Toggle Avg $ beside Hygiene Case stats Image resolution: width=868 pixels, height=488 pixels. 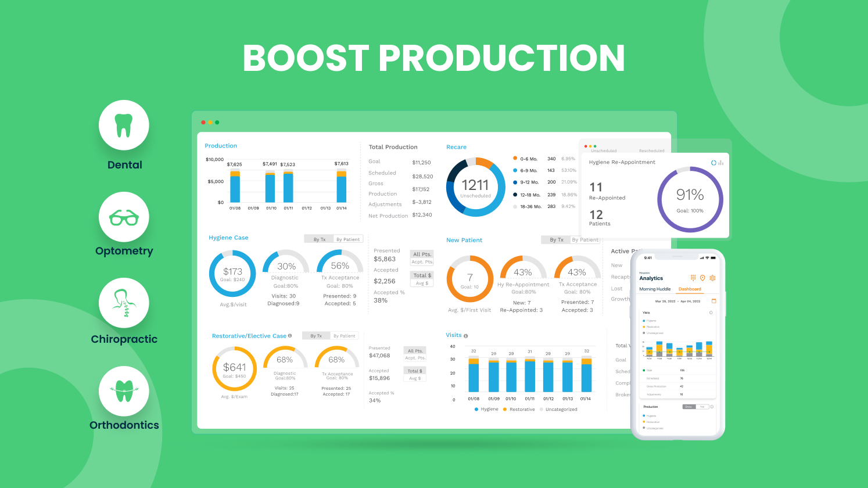coord(422,283)
